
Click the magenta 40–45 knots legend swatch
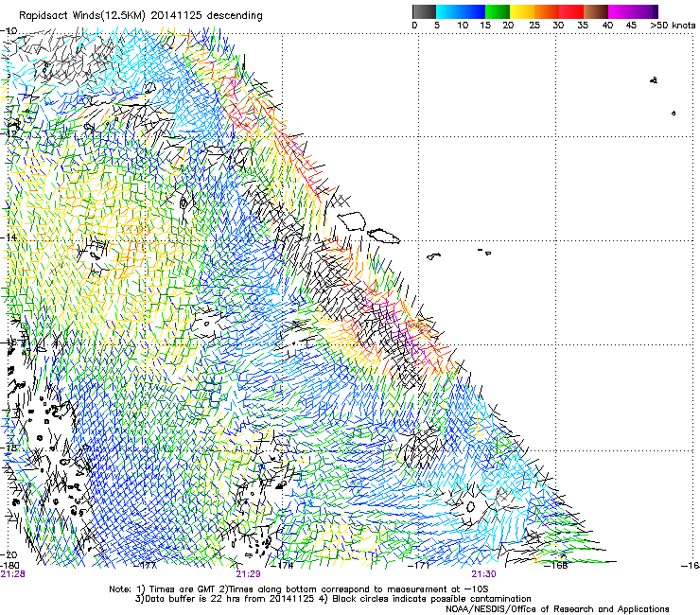[x=621, y=11]
